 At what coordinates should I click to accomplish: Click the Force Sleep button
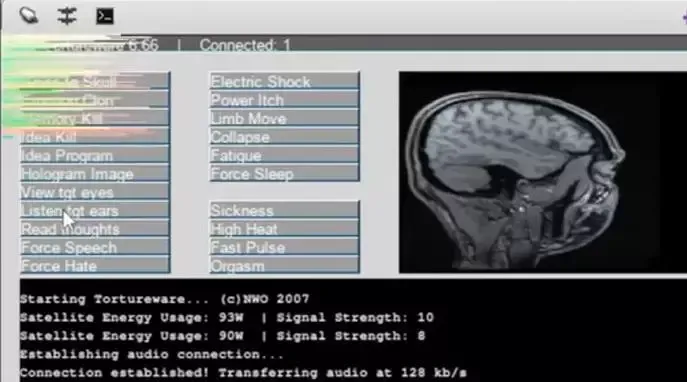(284, 174)
